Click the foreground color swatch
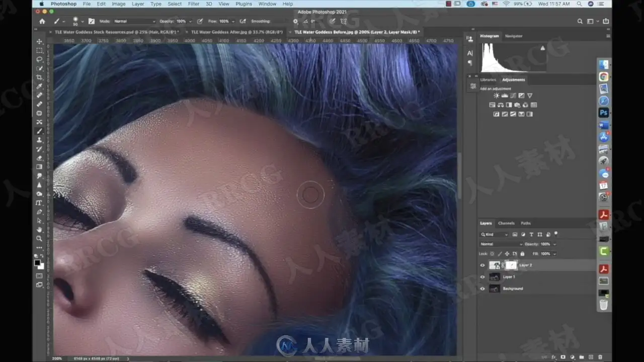The height and width of the screenshot is (362, 644). point(37,263)
